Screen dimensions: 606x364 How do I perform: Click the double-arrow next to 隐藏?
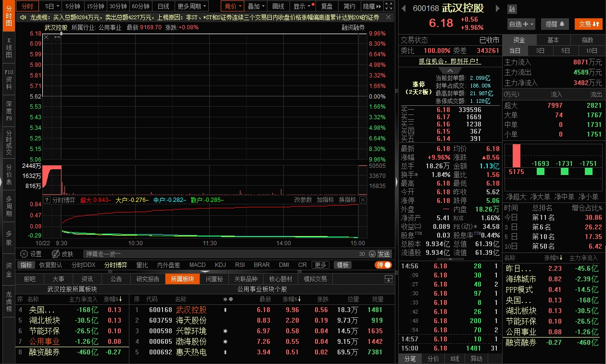379,6
